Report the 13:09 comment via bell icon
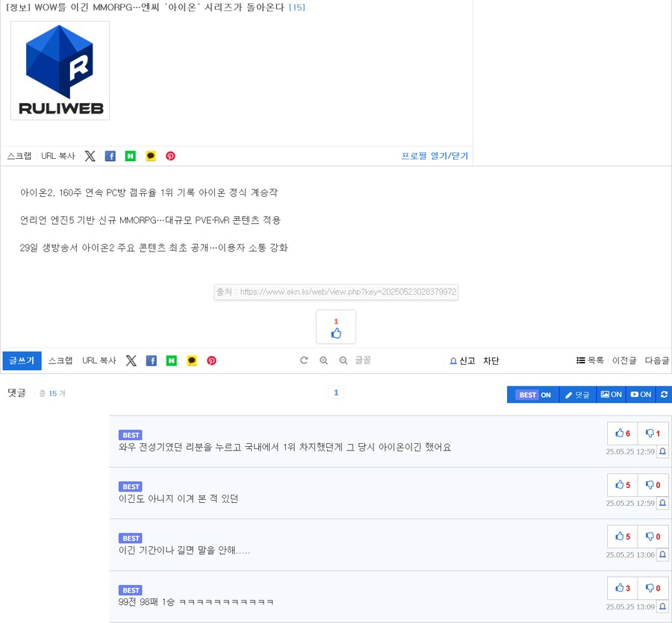The width and height of the screenshot is (672, 623). click(x=662, y=607)
